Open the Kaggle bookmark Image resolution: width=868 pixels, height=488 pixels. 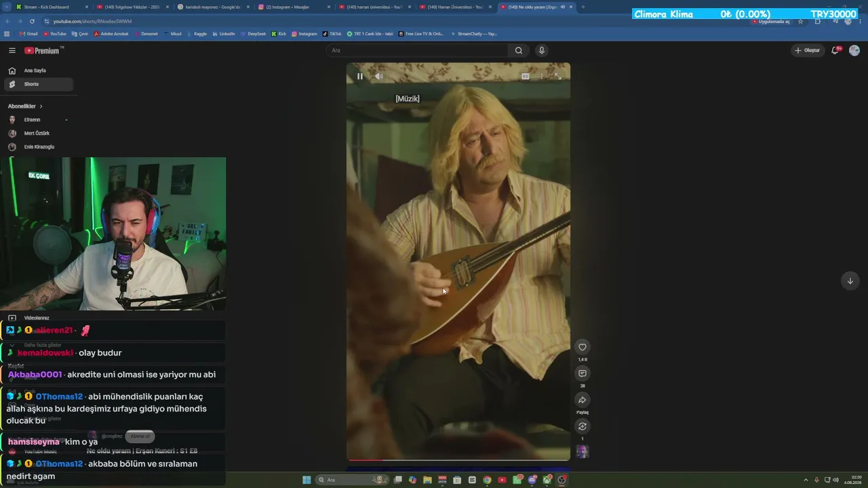[x=197, y=33]
